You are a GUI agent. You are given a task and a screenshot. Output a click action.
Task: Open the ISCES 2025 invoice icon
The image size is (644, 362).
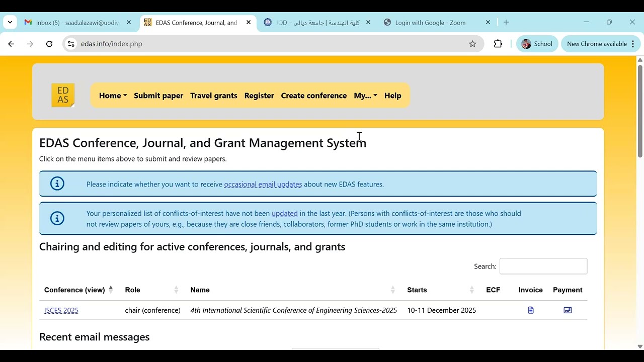coord(531,310)
